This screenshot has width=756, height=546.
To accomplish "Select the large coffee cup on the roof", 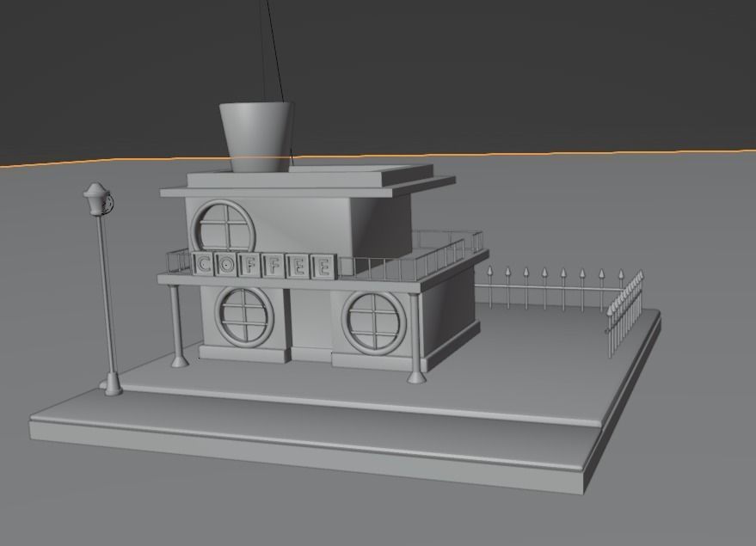I will click(x=256, y=138).
